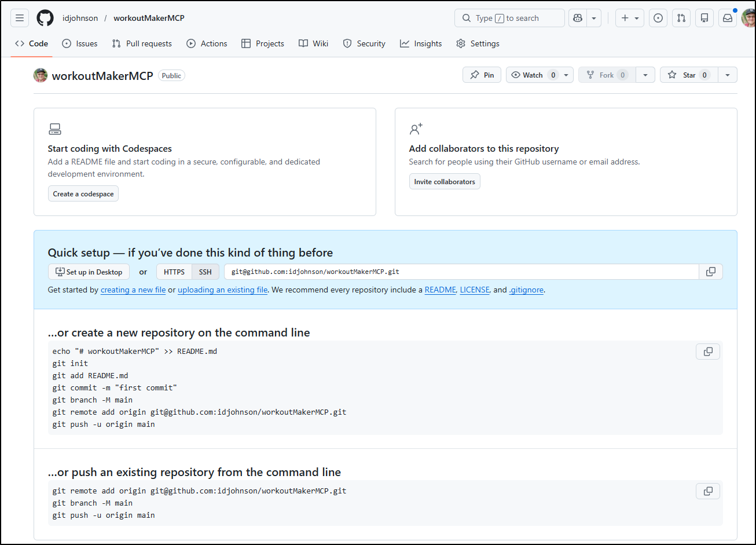756x545 pixels.
Task: Open the Copilot chat icon
Action: [577, 18]
